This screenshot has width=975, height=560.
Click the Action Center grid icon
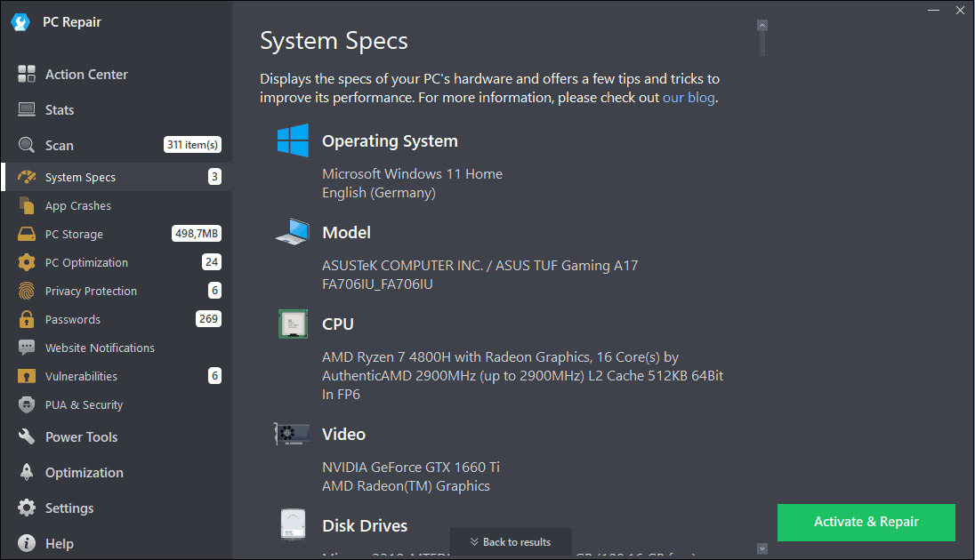(x=27, y=74)
